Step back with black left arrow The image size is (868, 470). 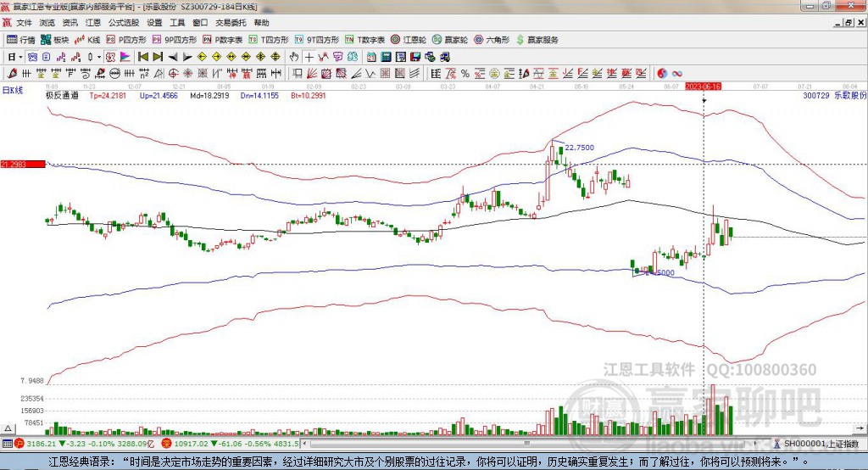click(173, 57)
